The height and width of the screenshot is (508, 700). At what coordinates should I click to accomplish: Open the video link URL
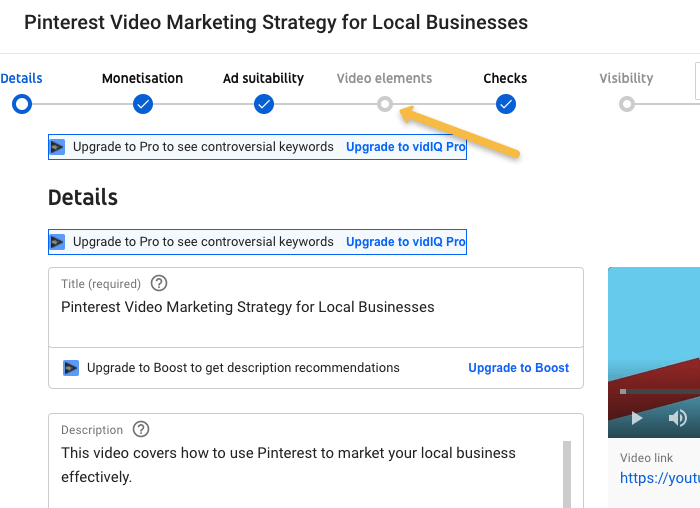[x=660, y=478]
